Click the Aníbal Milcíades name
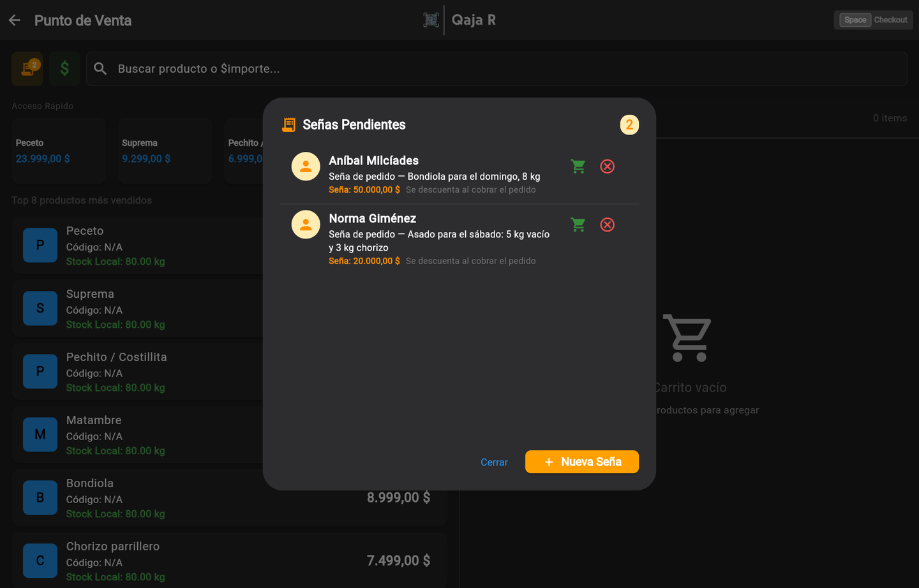This screenshot has height=588, width=919. point(374,161)
